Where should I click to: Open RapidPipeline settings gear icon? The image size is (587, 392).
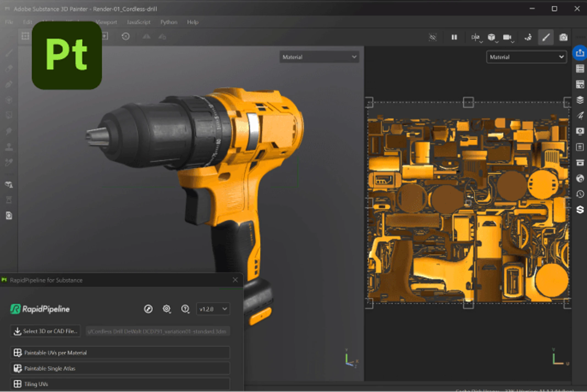pos(166,309)
